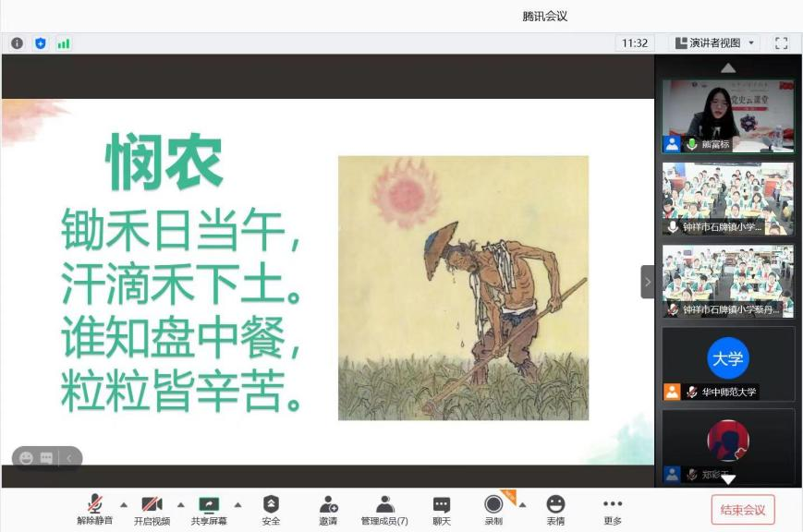Click muted mic icon on 华中师范大学 tile
803x532 pixels.
pyautogui.click(x=692, y=393)
